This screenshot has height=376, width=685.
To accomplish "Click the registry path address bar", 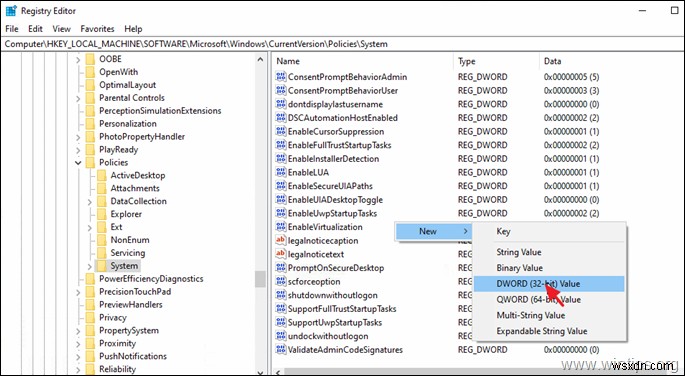I will (342, 44).
